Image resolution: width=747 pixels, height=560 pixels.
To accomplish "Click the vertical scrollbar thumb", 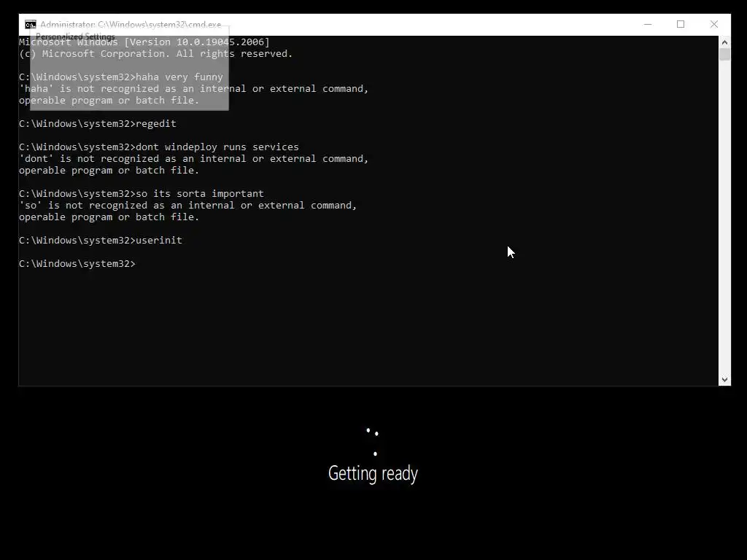I will coord(724,54).
